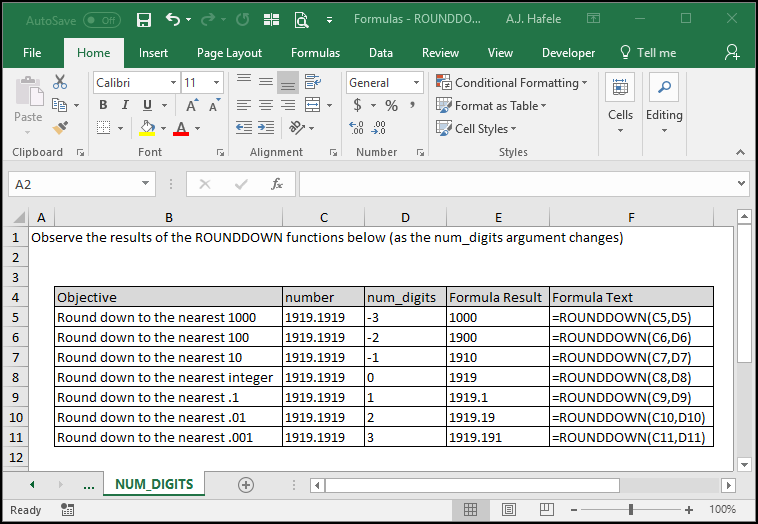The width and height of the screenshot is (758, 524).
Task: Switch to Page Break Preview view
Action: tap(546, 509)
